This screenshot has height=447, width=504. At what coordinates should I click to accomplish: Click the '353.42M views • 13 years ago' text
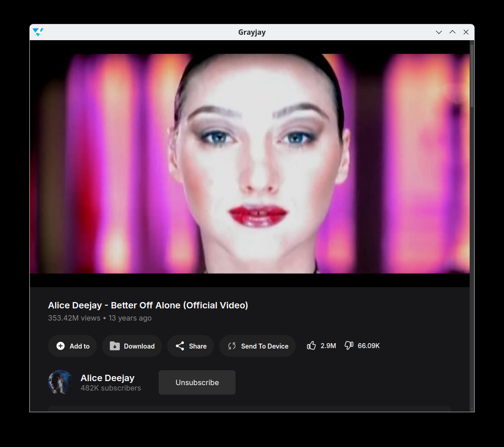pyautogui.click(x=99, y=318)
